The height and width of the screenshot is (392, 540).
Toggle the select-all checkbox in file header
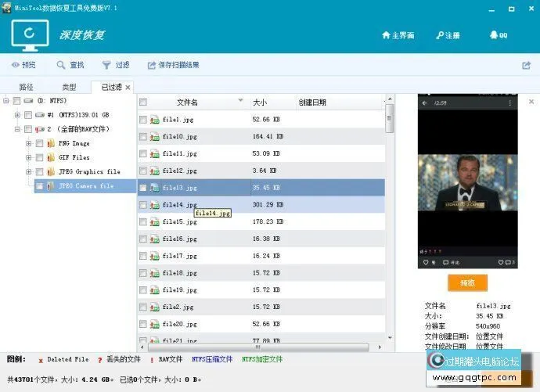143,102
